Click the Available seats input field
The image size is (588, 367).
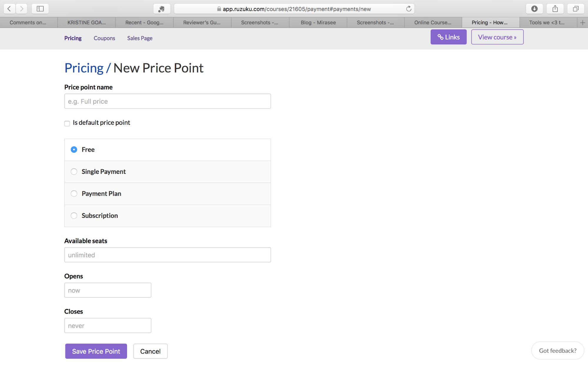[x=167, y=254]
